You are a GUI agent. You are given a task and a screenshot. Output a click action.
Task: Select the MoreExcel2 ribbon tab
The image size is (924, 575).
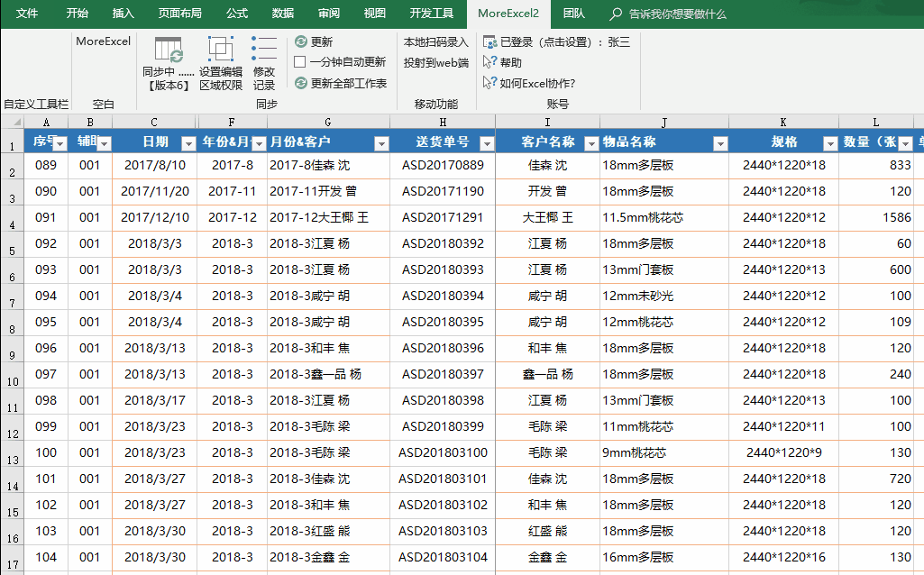508,14
